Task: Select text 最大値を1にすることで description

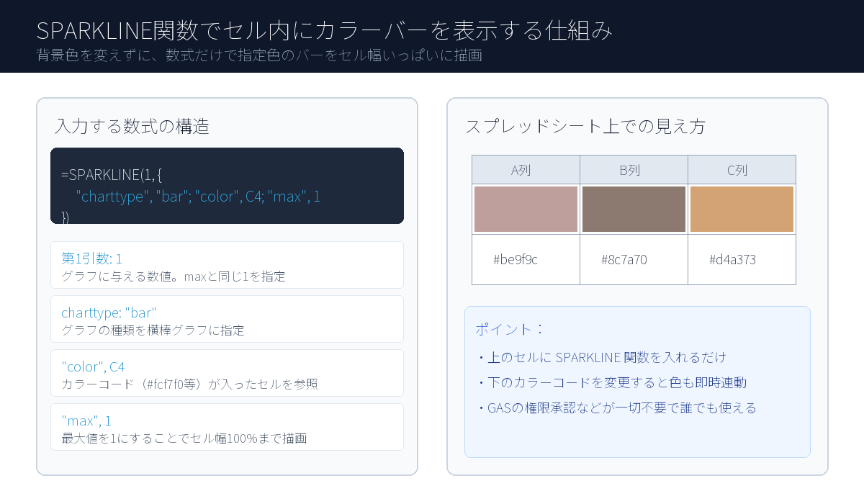Action: 184,438
